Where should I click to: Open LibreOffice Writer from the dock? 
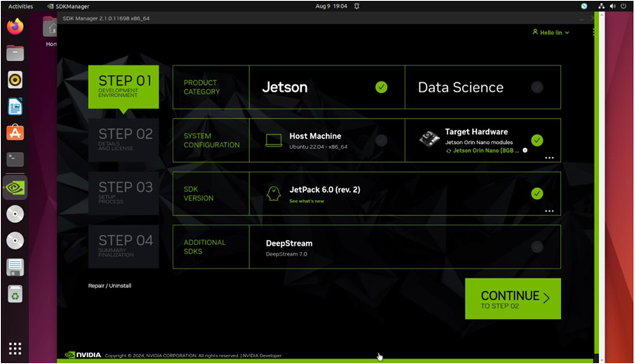[15, 106]
